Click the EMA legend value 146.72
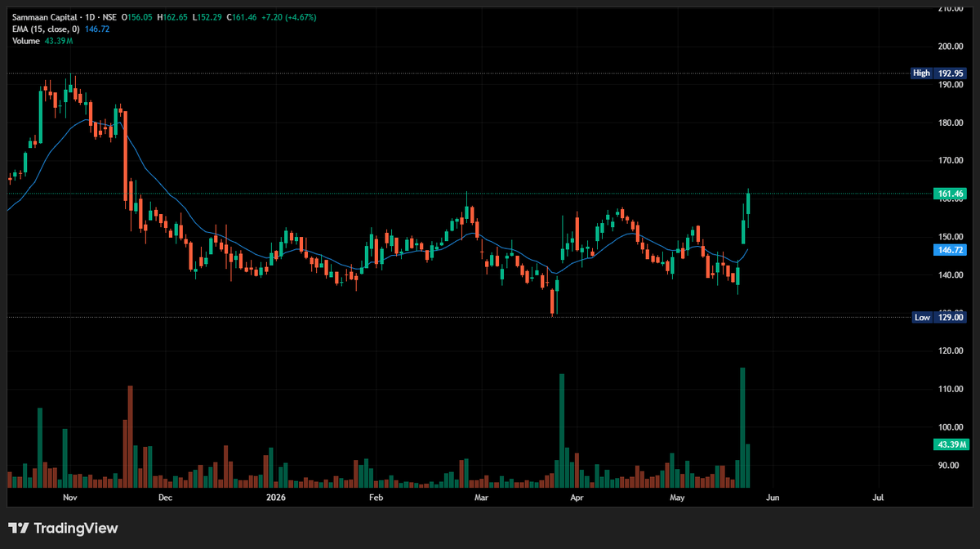980x549 pixels. (97, 29)
